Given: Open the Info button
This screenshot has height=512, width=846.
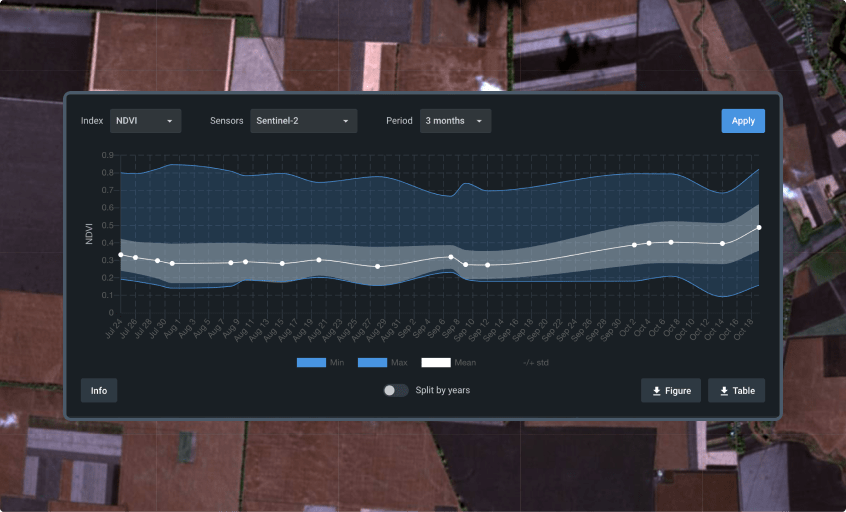Looking at the screenshot, I should click(99, 391).
